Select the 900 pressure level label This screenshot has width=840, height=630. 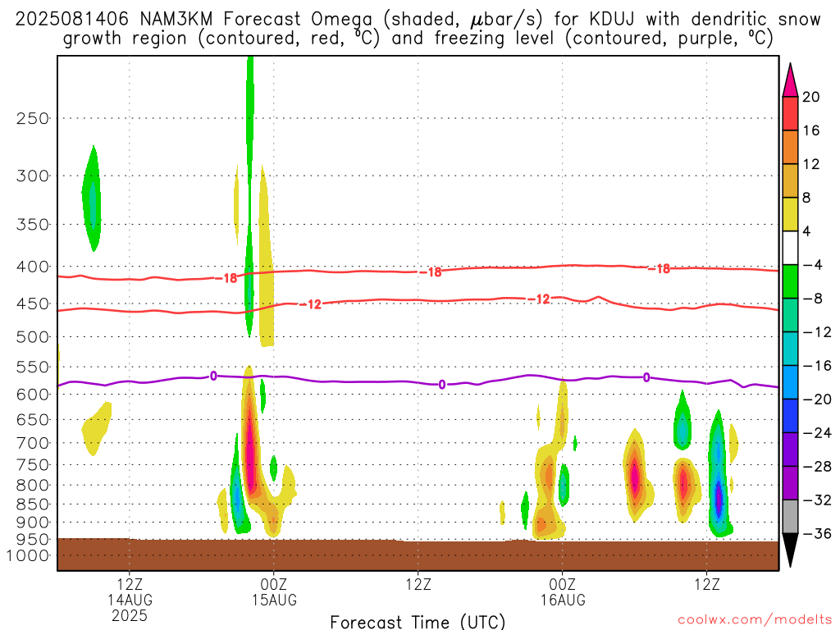click(33, 523)
